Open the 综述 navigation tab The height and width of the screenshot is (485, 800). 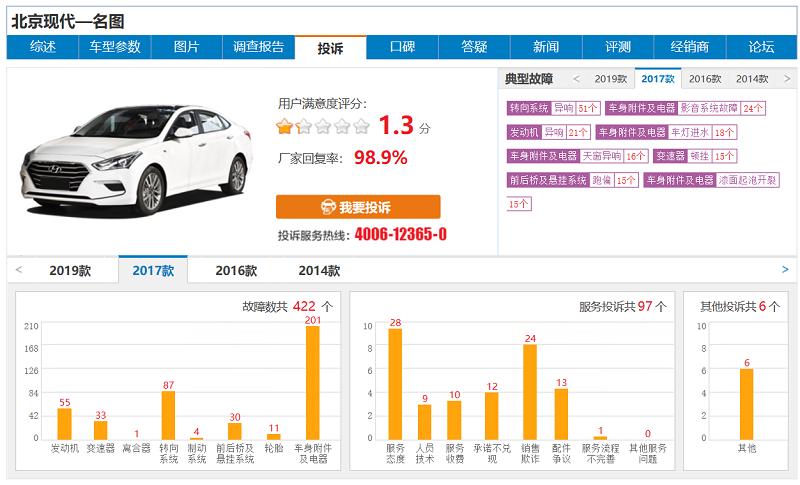pyautogui.click(x=42, y=47)
